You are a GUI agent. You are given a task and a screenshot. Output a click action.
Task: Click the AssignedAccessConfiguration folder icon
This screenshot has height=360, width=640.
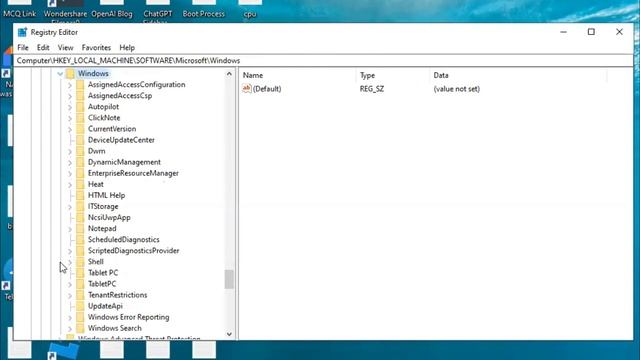pyautogui.click(x=80, y=84)
